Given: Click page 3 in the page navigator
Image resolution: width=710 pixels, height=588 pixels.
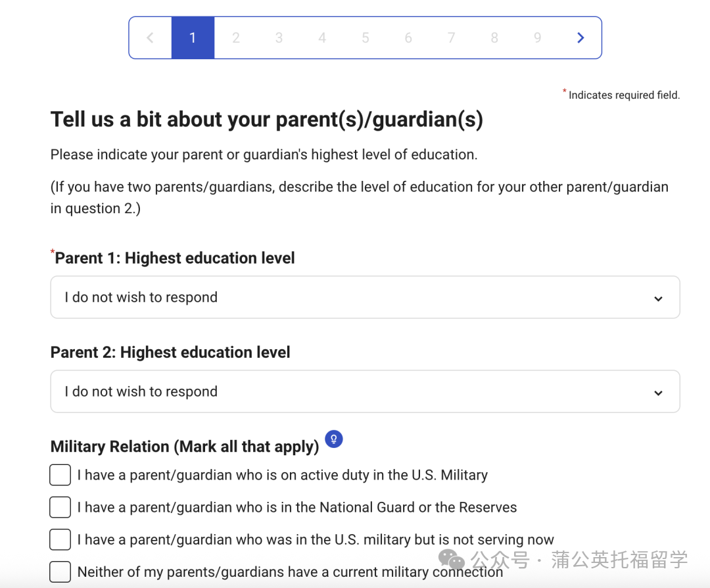Looking at the screenshot, I should tap(279, 37).
